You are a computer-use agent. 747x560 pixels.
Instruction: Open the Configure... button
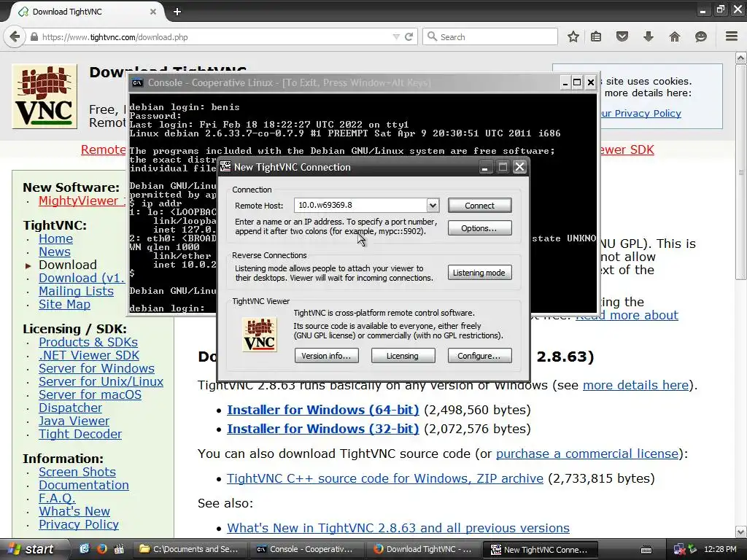coord(480,356)
